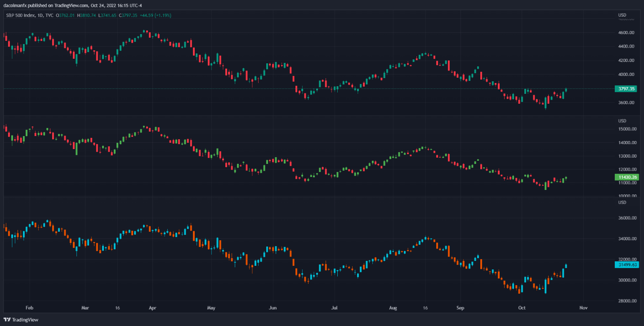Click the 3600.00 price axis label
The width and height of the screenshot is (644, 326).
tap(626, 103)
